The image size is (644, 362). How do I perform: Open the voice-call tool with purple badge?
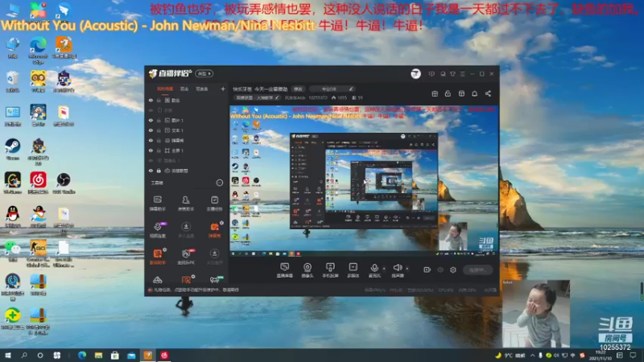(158, 230)
